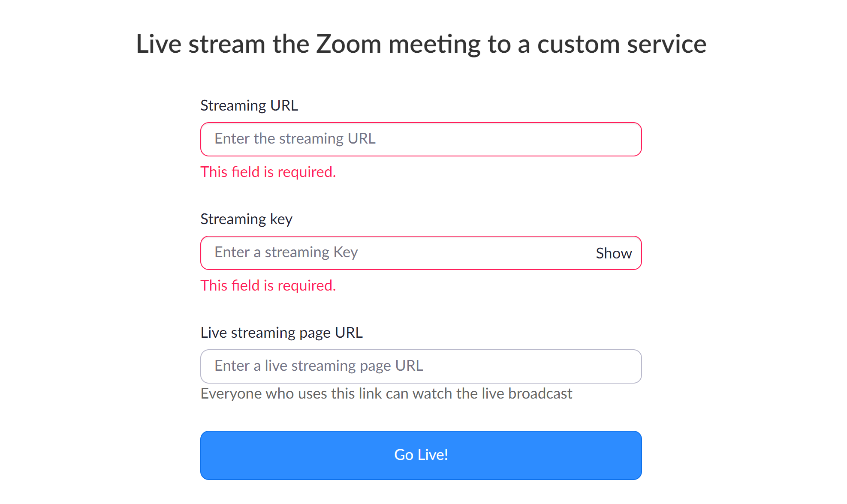The width and height of the screenshot is (847, 504).
Task: Click the required-field warning under Streaming URL
Action: click(268, 172)
